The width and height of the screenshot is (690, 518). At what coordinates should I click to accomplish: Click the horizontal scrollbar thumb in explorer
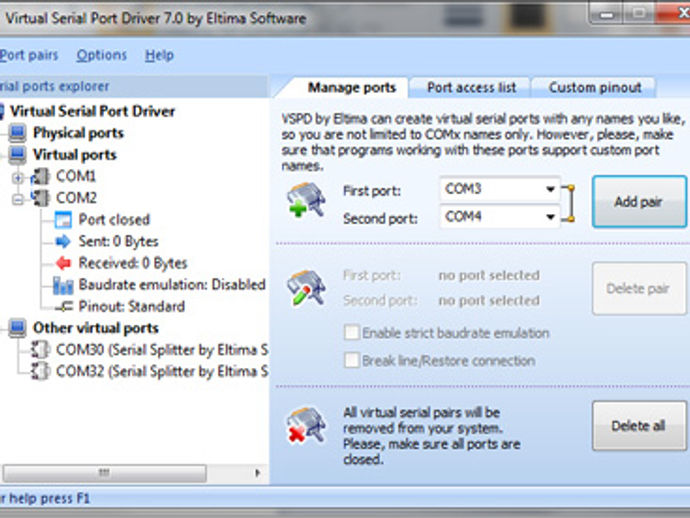104,473
